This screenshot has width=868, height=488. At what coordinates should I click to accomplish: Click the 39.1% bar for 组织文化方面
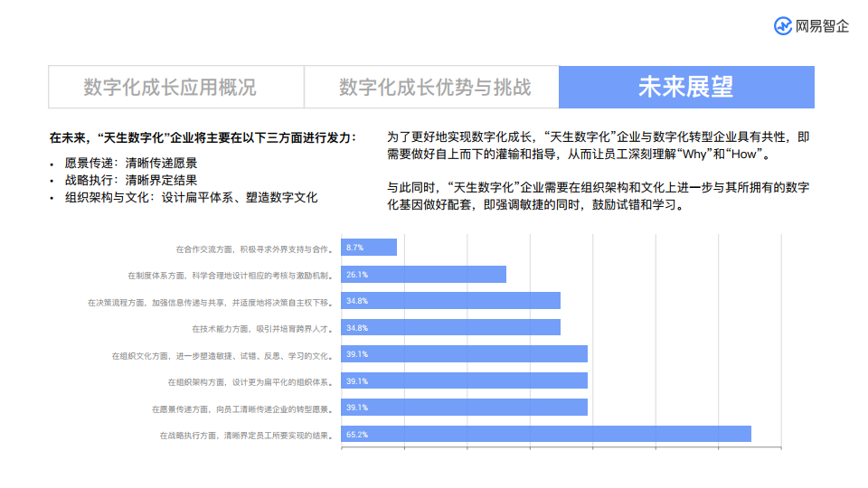(464, 354)
